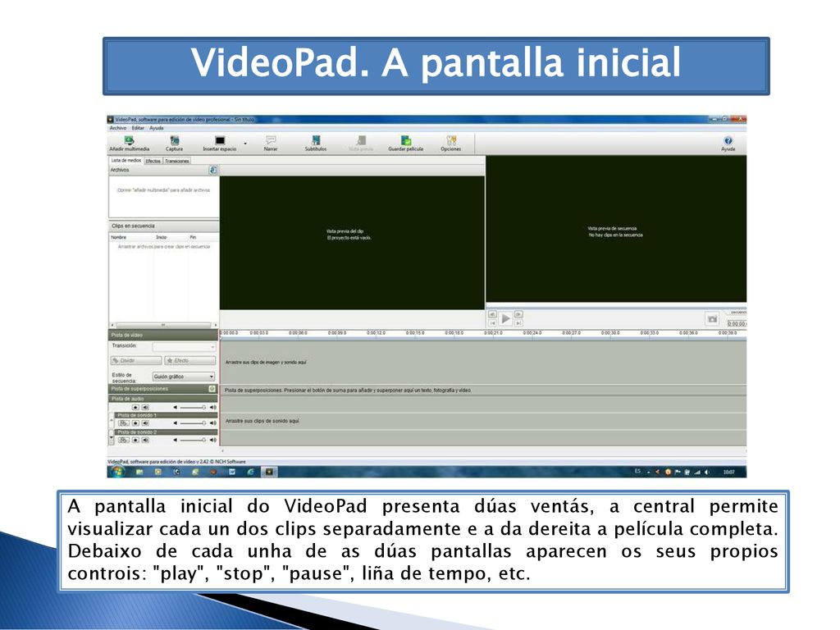Click the up arrow beside the sound tracks

point(112,421)
